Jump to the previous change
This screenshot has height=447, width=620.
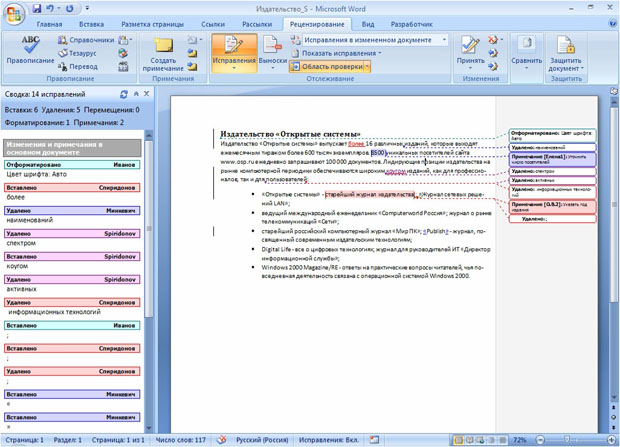pos(493,53)
